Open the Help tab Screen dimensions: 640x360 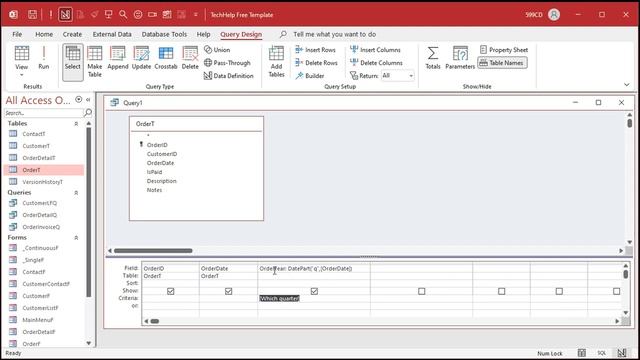(203, 34)
